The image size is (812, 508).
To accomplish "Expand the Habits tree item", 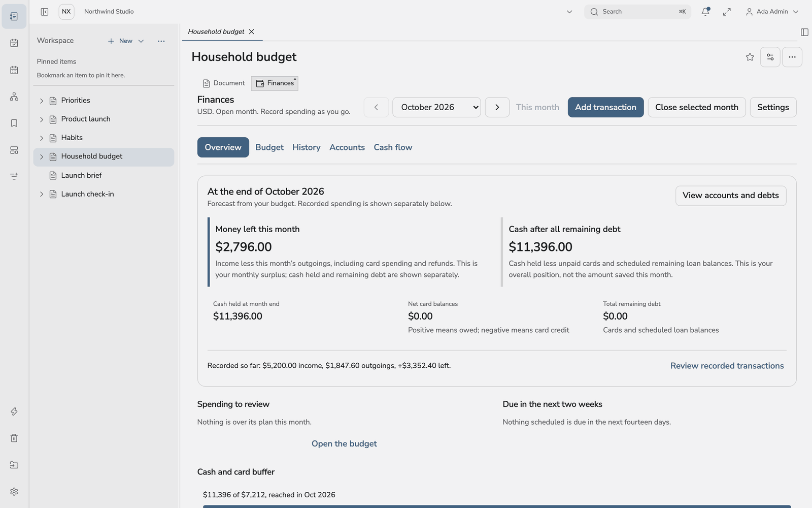I will tap(42, 138).
